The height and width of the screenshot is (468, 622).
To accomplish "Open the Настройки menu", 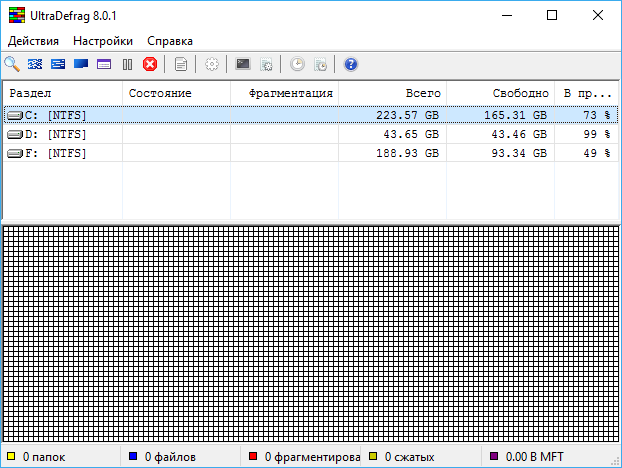I will pos(103,41).
